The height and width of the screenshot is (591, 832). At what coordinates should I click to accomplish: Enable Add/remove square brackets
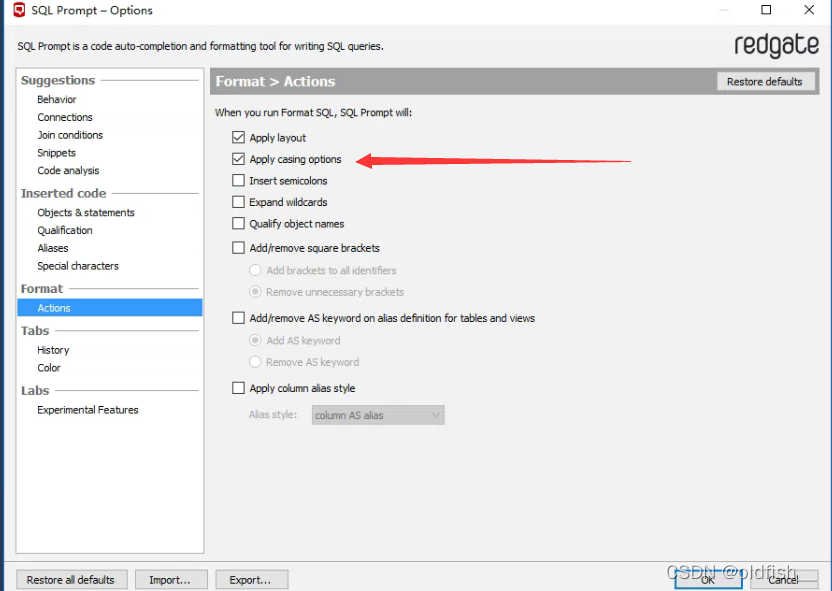tap(238, 248)
